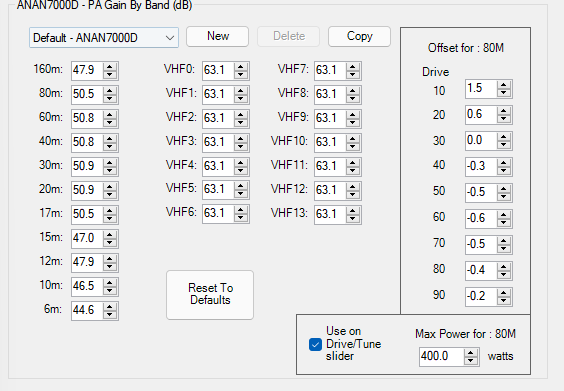The image size is (564, 391).
Task: Click the Reset To Defaults button
Action: [x=210, y=295]
